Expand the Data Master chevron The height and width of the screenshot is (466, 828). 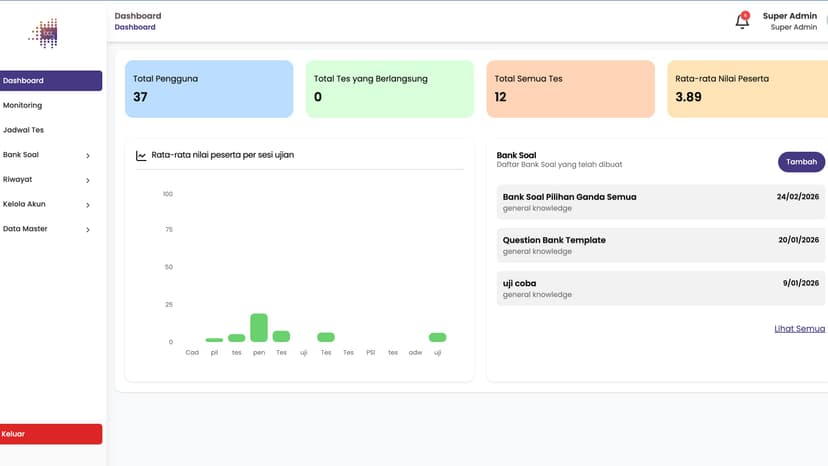pos(88,229)
